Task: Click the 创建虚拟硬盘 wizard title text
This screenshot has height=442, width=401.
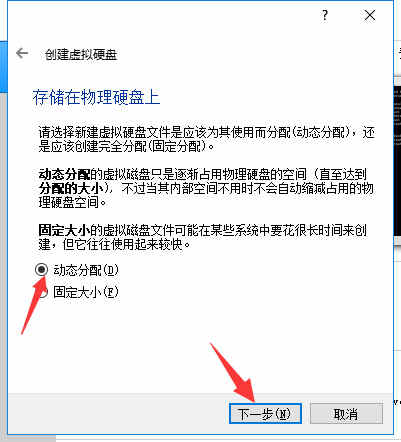Action: (81, 54)
